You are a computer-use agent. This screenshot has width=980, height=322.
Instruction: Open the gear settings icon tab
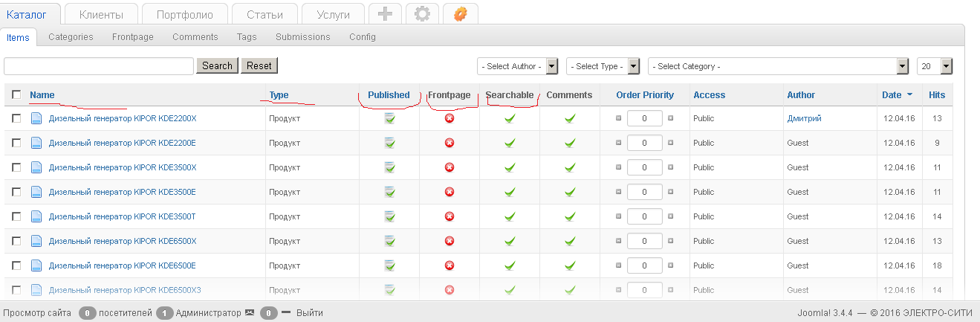click(422, 14)
